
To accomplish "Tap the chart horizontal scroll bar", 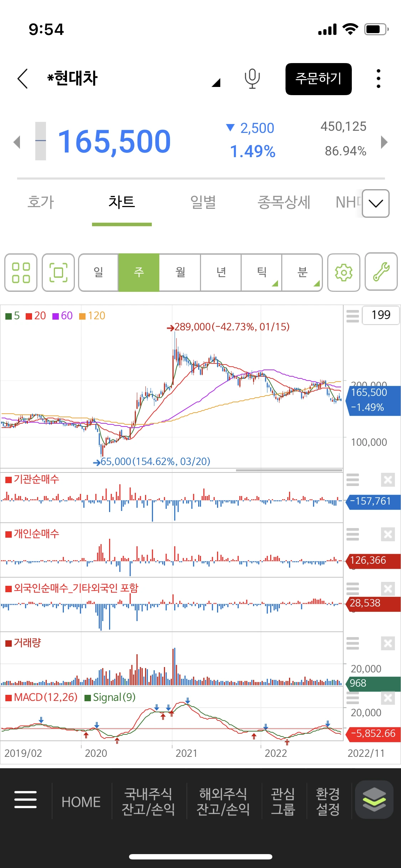I will coord(289,470).
